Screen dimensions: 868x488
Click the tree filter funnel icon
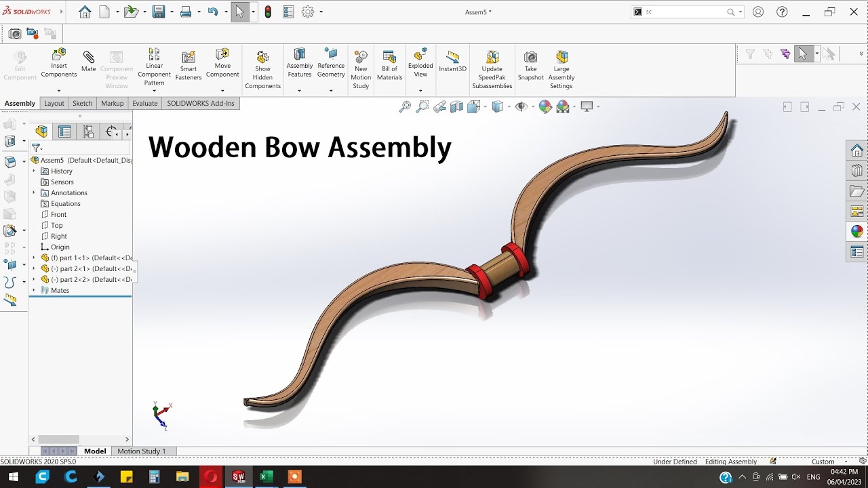click(x=37, y=148)
